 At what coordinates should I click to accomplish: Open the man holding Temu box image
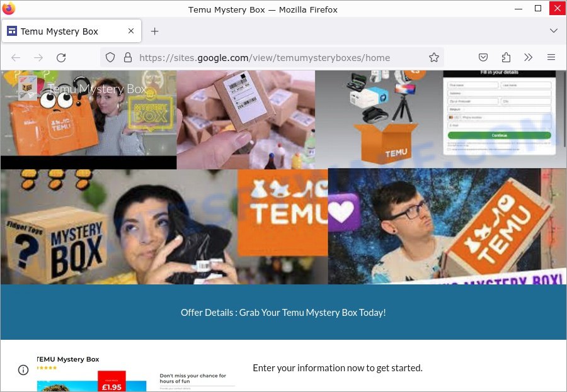(447, 226)
